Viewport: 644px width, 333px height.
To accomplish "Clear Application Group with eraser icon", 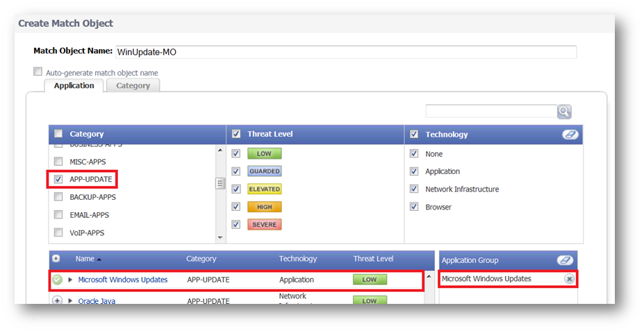I will (x=564, y=260).
